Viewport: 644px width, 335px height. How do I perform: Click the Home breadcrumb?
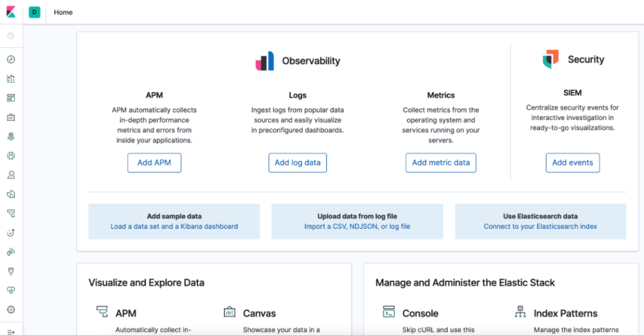click(63, 12)
